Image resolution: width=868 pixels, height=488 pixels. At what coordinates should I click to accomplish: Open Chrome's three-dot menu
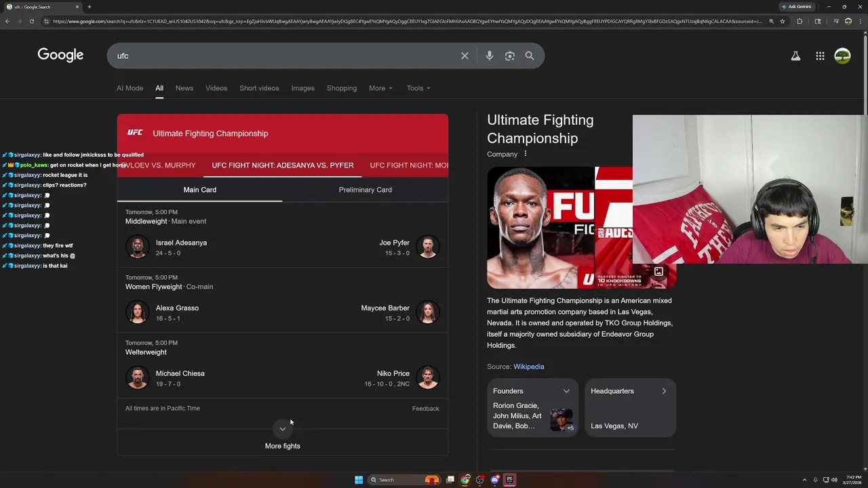click(861, 21)
